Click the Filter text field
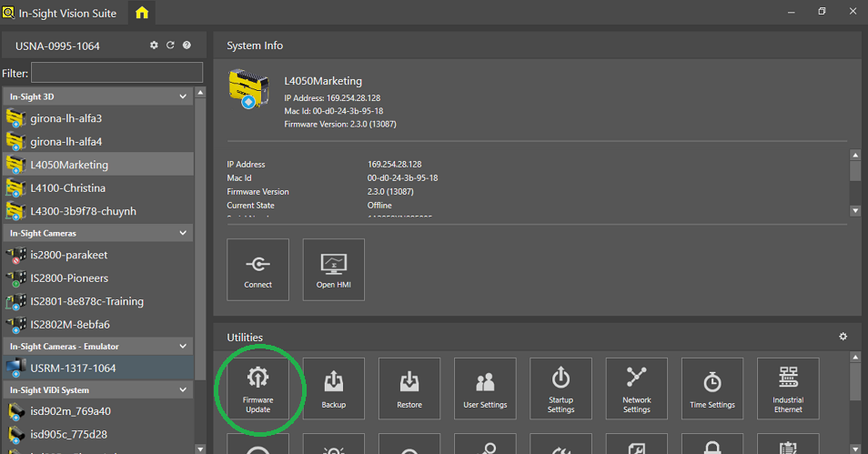This screenshot has height=454, width=868. click(x=116, y=73)
